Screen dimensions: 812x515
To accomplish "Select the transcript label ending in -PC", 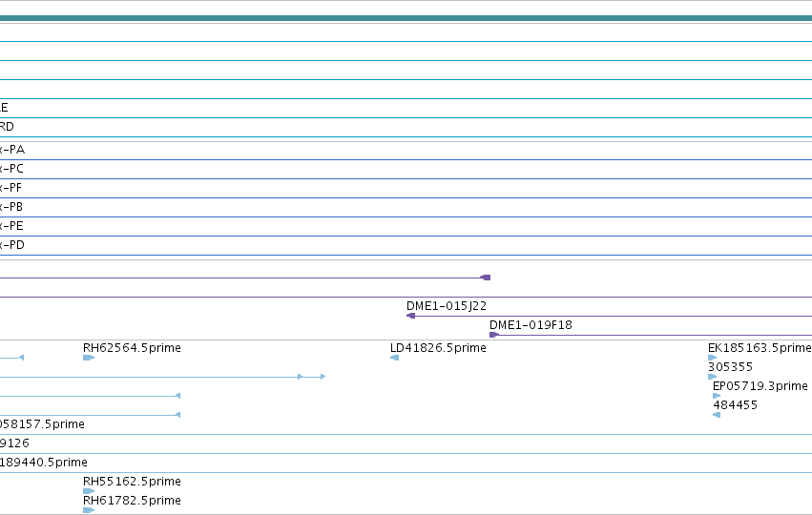I will pyautogui.click(x=11, y=169).
